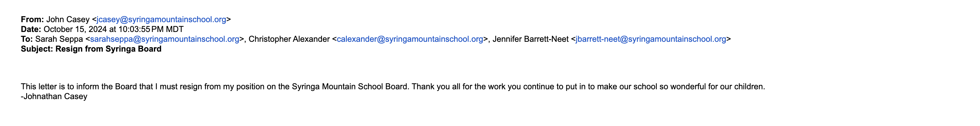980x126 pixels.
Task: Click the bold Subject label
Action: tap(37, 49)
